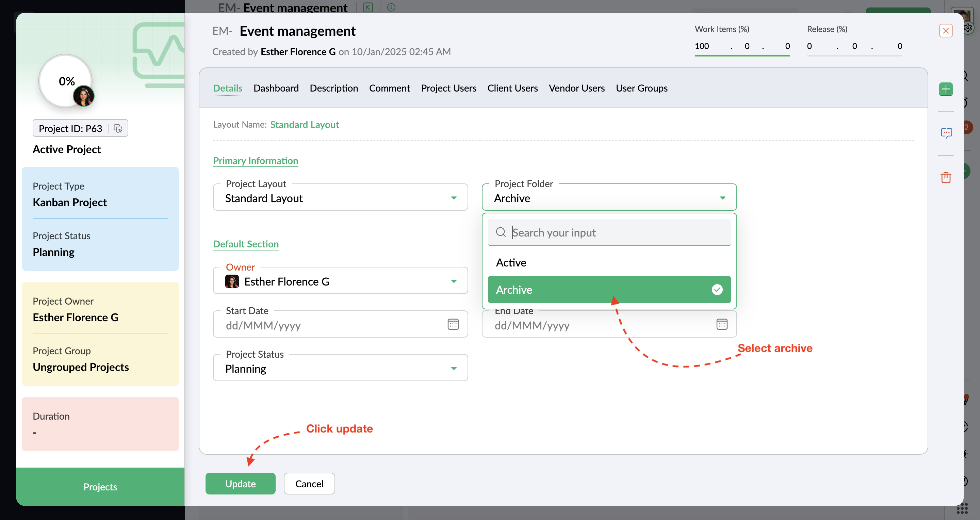The height and width of the screenshot is (520, 980).
Task: Open the Project Users tab
Action: [448, 88]
